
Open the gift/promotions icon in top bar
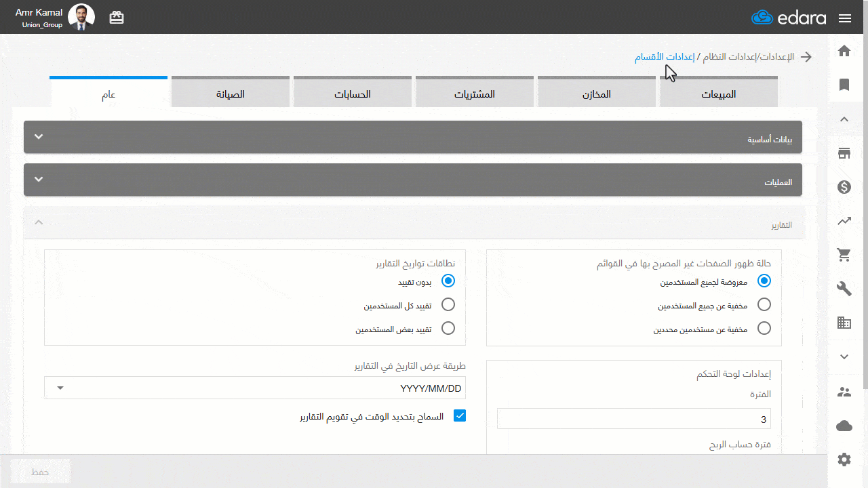tap(116, 17)
